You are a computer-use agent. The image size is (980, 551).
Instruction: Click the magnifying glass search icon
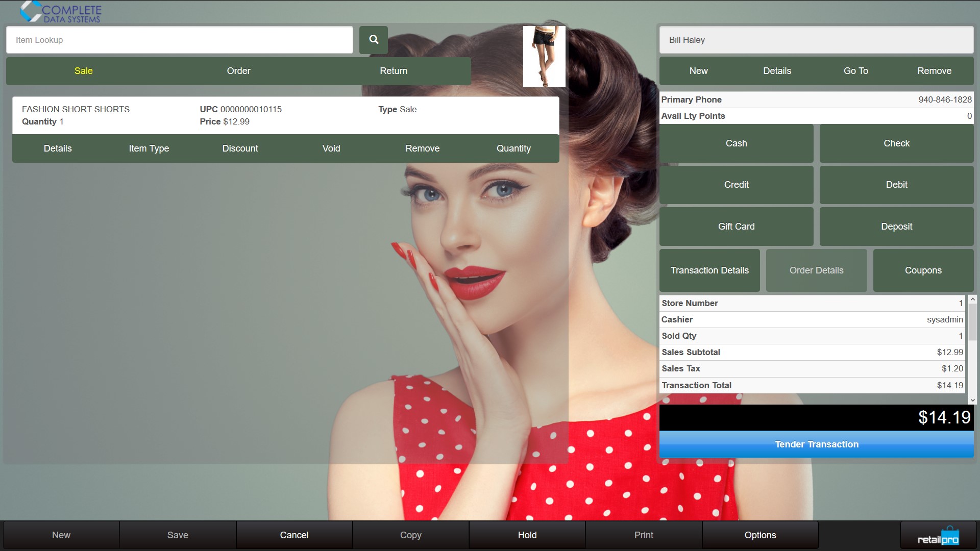tap(373, 40)
